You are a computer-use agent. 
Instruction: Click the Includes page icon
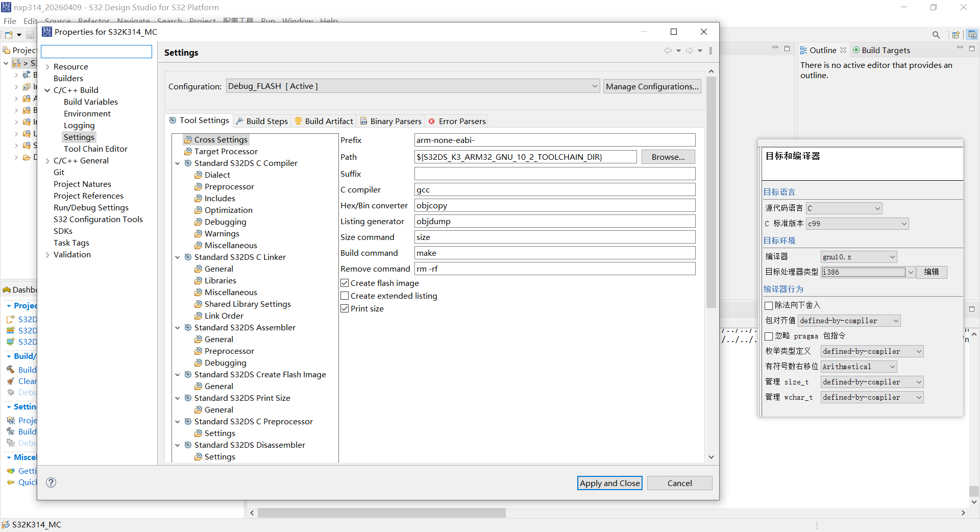pos(198,198)
